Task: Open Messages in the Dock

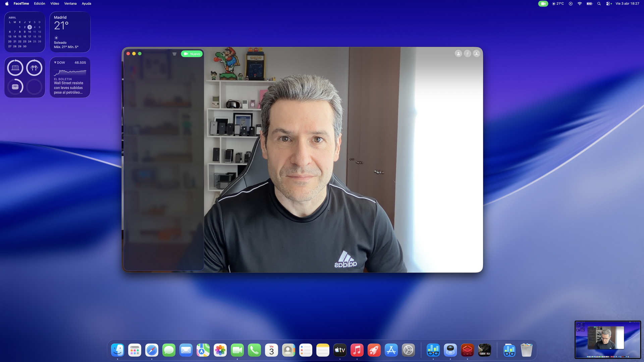Action: [x=169, y=350]
